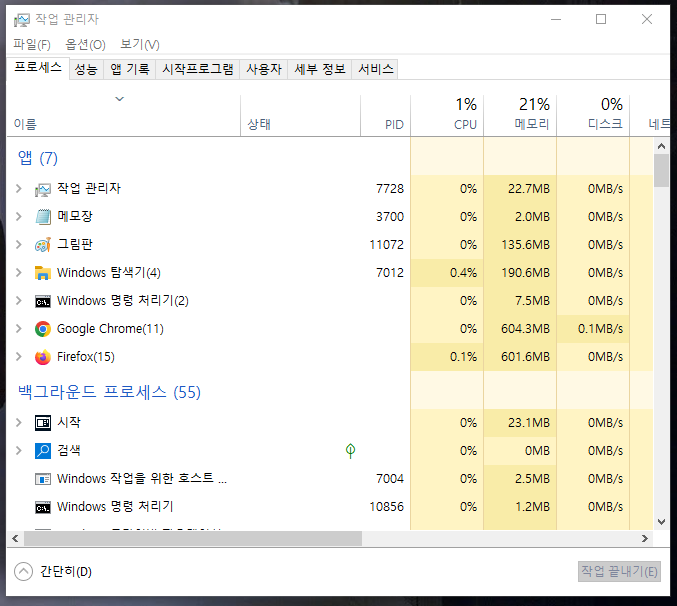Expand the 작업 관리자 process row
This screenshot has width=677, height=606.
click(x=19, y=189)
